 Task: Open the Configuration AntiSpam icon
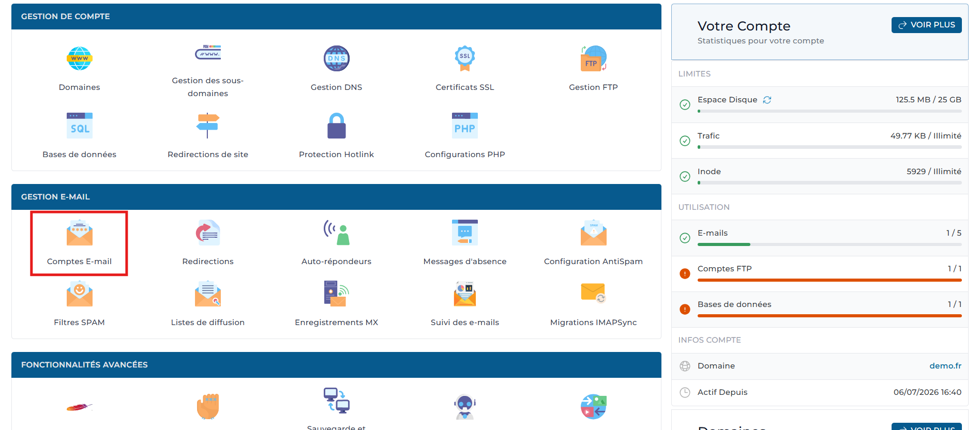point(593,233)
